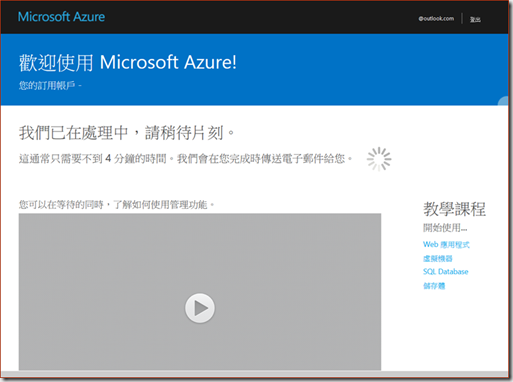Screen dimensions: 513x382
Task: Click the text about learning management features while waiting
Action: click(x=116, y=204)
